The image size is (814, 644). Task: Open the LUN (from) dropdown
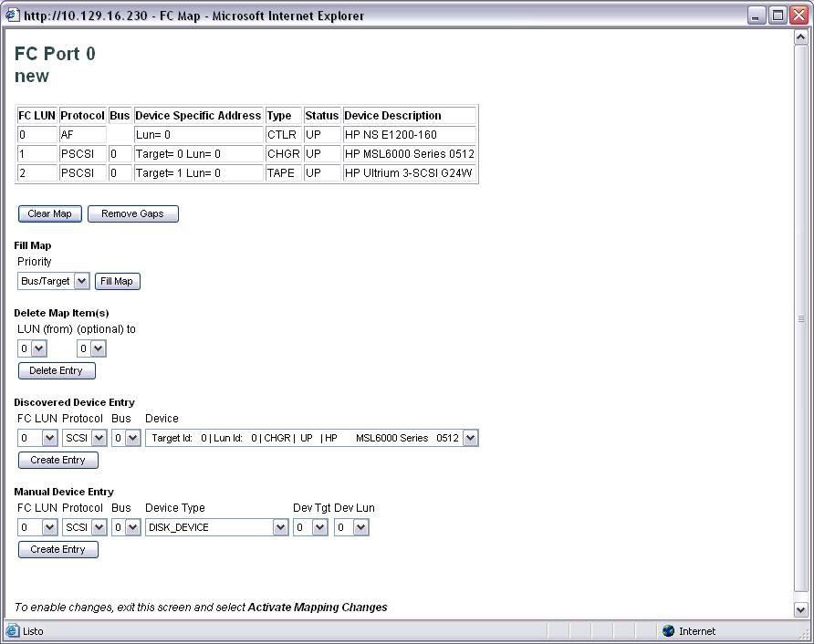coord(32,348)
